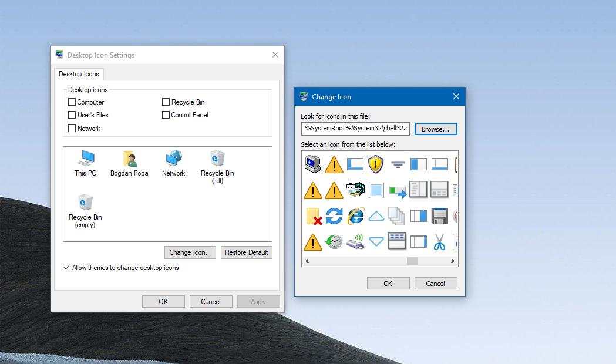Pick the computer monitor with blue screen icon
This screenshot has height=364, width=616.
[313, 164]
